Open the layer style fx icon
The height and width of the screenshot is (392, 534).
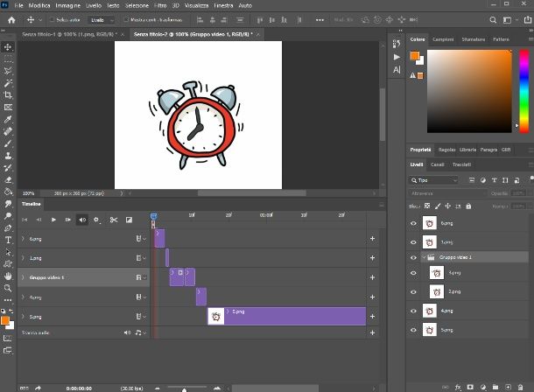458,388
